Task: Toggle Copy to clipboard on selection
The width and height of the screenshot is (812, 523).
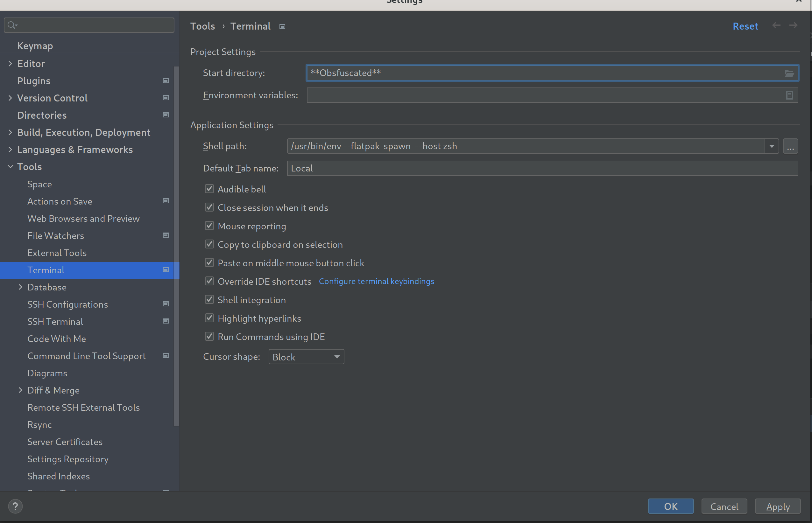Action: pyautogui.click(x=209, y=244)
